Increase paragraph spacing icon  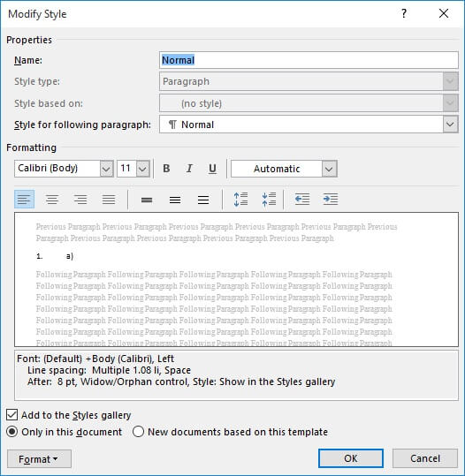click(240, 200)
